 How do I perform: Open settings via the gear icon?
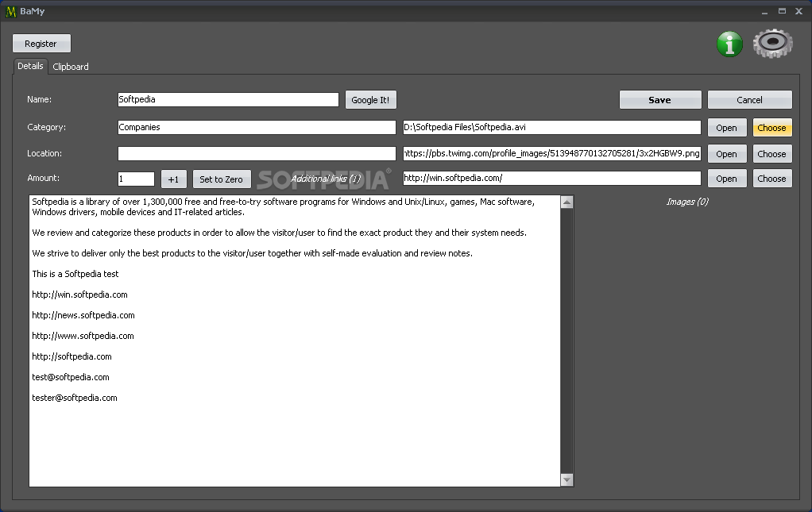[x=772, y=44]
